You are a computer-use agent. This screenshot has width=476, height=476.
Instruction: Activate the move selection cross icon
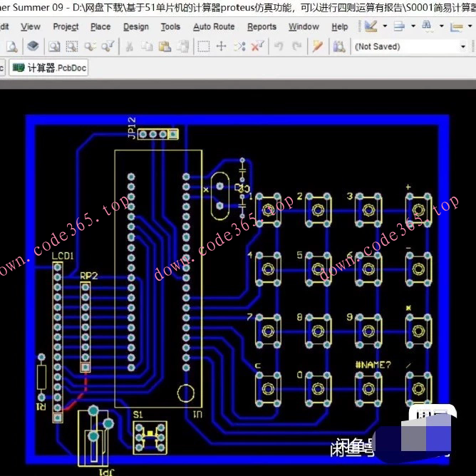tap(222, 46)
